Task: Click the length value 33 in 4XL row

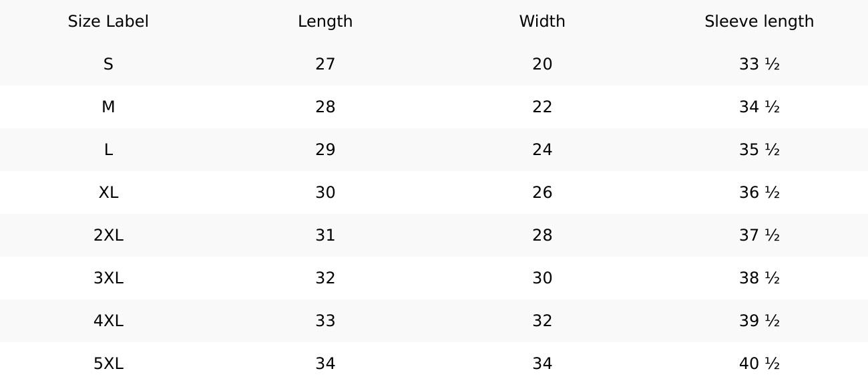Action: tap(325, 321)
